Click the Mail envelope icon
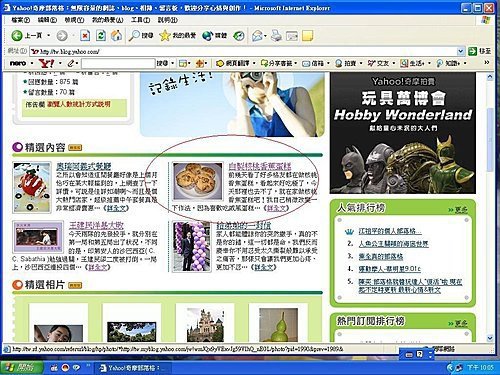500x375 pixels. coord(257,36)
